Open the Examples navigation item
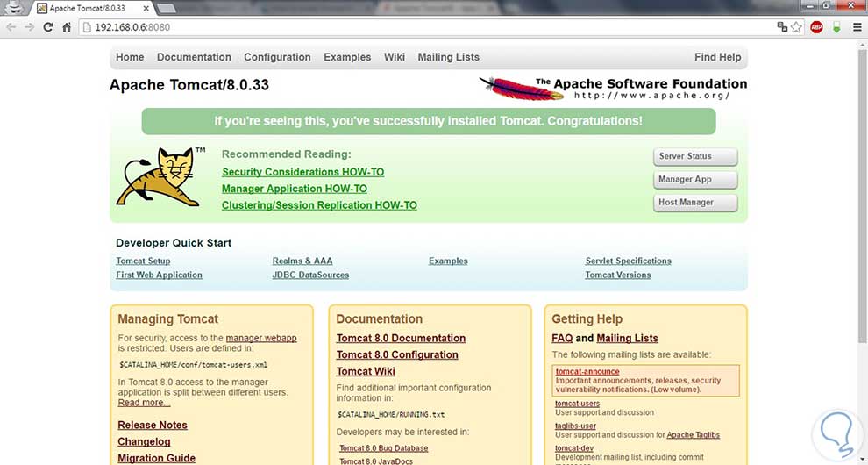 pos(347,57)
